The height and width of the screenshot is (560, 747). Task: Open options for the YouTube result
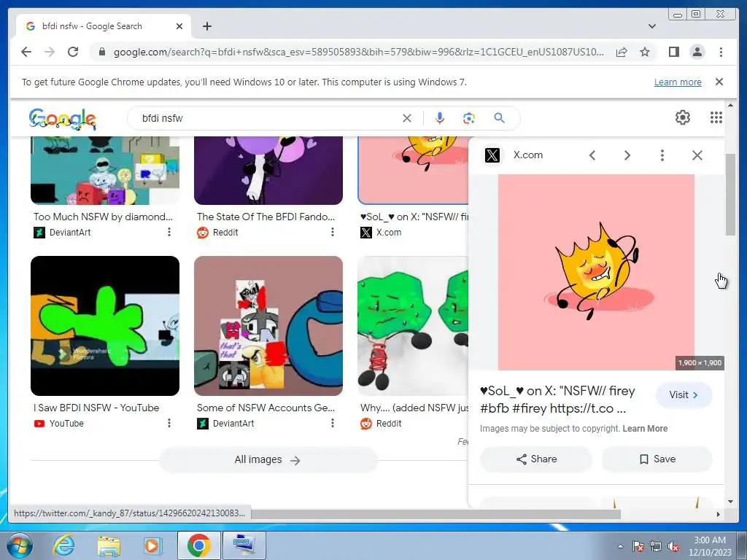point(169,423)
